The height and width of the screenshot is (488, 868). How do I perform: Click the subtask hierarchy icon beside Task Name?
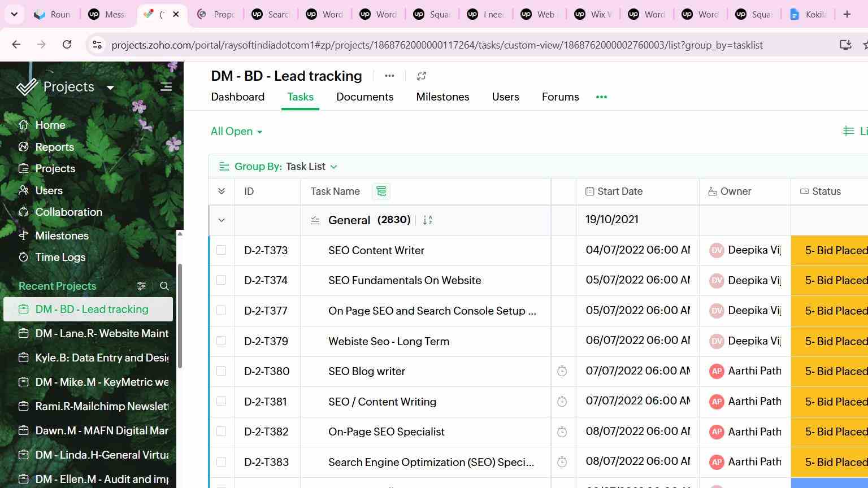(x=381, y=191)
